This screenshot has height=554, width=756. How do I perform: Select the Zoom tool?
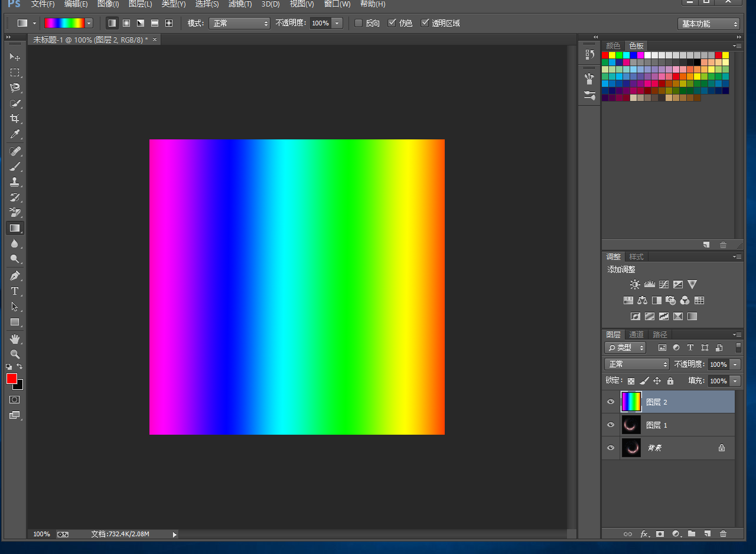click(15, 354)
